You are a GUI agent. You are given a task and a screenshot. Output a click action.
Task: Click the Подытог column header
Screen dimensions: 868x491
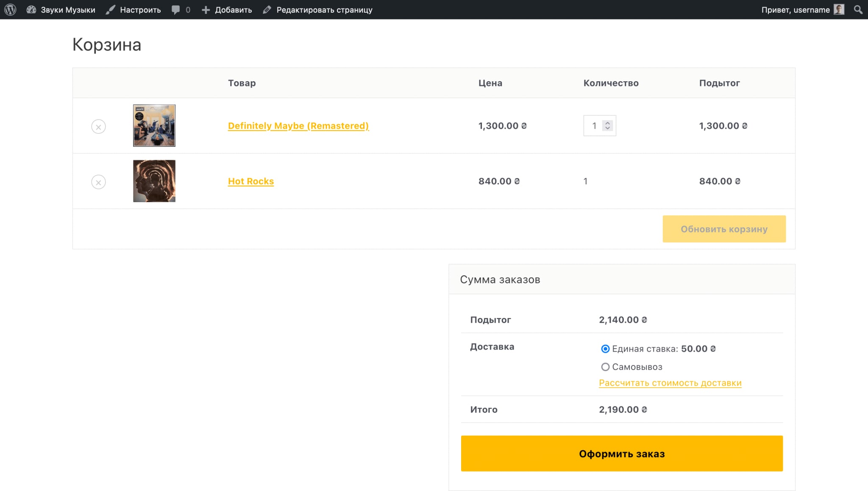[720, 83]
